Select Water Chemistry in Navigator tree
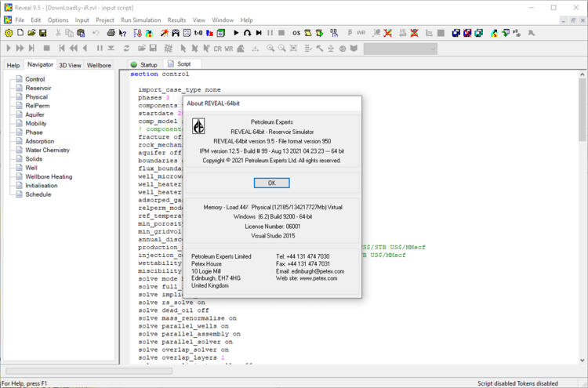The width and height of the screenshot is (588, 388). point(47,150)
